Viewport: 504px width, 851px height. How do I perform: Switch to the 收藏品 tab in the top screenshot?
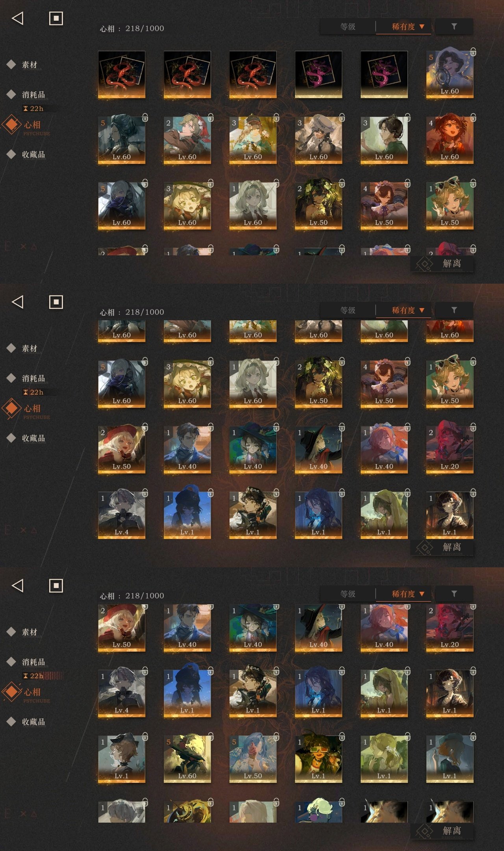tap(33, 154)
